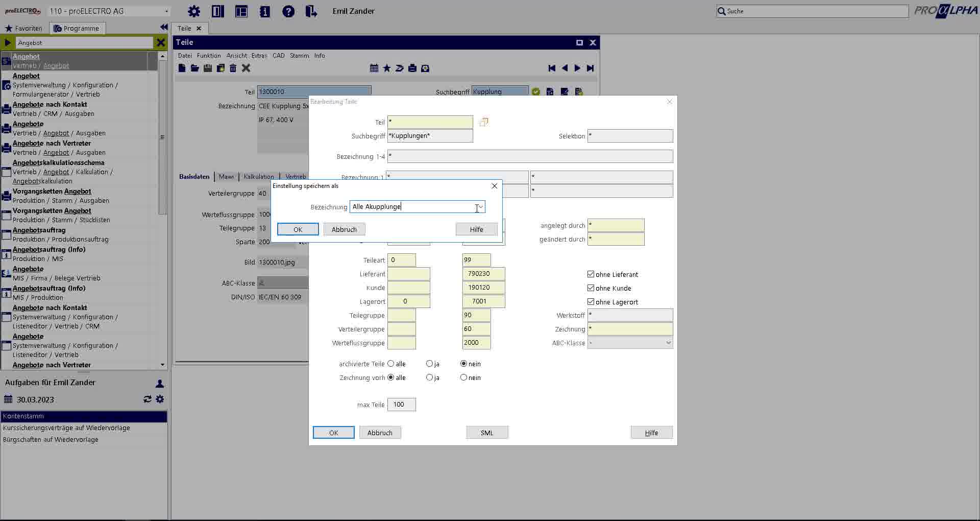The height and width of the screenshot is (521, 980).
Task: Open the company selector 110 - proELECTRO AG
Action: click(x=109, y=11)
